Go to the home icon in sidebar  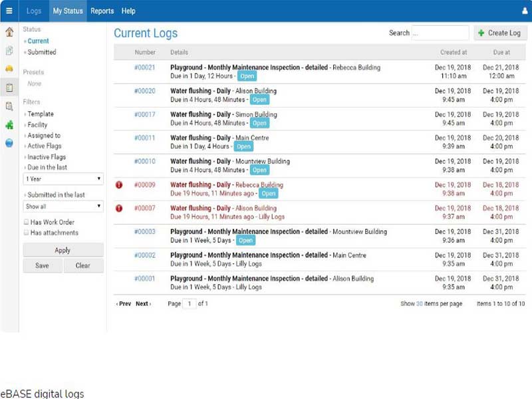coord(9,32)
